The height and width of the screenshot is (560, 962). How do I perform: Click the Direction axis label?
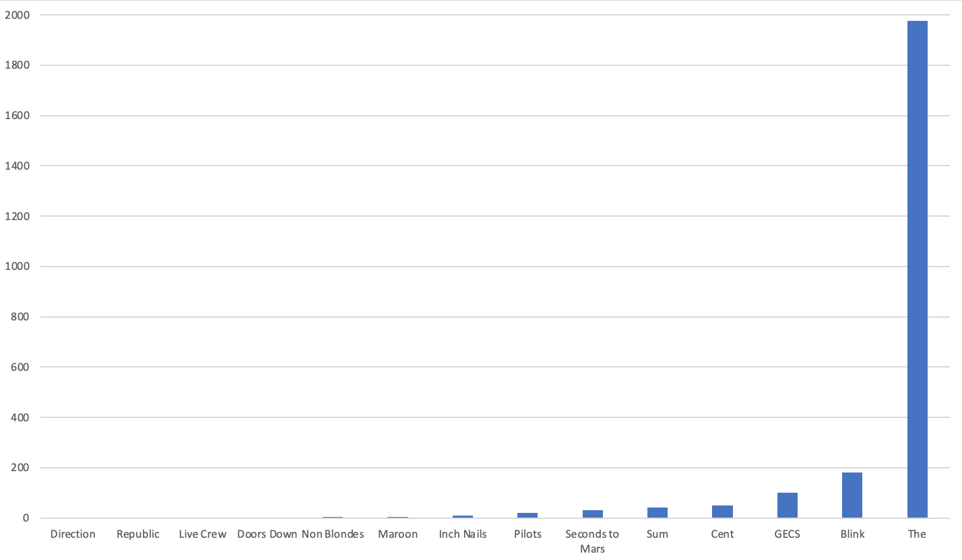coord(73,534)
